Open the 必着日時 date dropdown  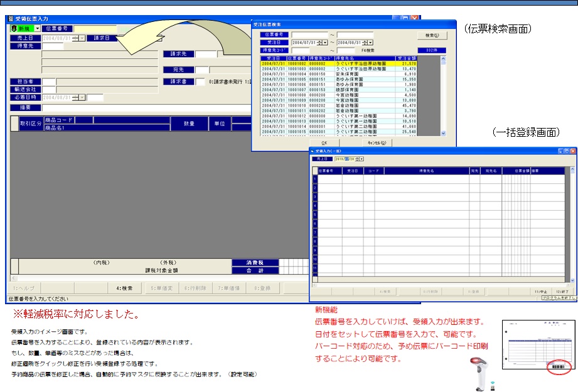[x=82, y=98]
